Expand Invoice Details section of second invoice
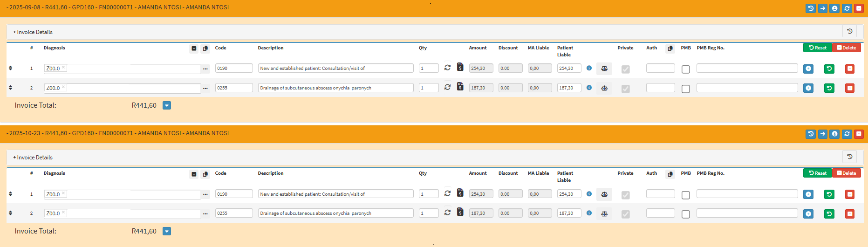 click(33, 158)
